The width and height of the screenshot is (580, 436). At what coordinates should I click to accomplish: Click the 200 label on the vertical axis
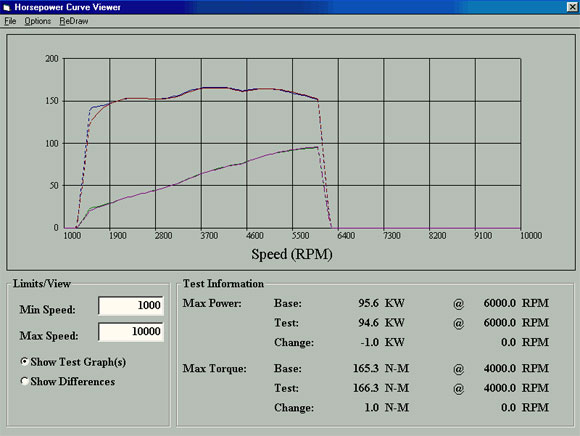(52, 58)
